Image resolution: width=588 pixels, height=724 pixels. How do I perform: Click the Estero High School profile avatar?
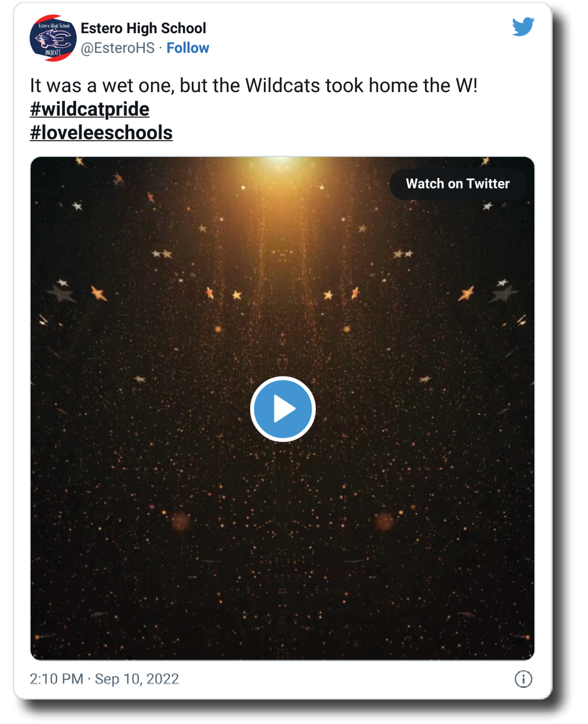(x=53, y=38)
